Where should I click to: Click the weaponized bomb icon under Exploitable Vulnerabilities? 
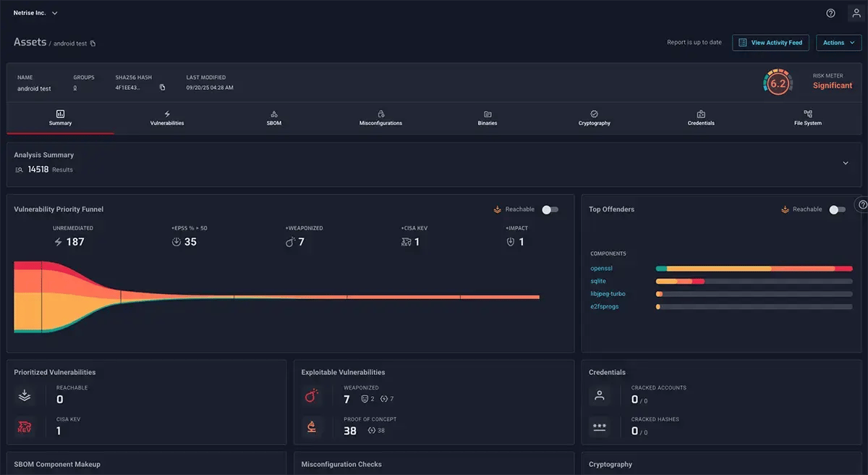[x=312, y=395]
